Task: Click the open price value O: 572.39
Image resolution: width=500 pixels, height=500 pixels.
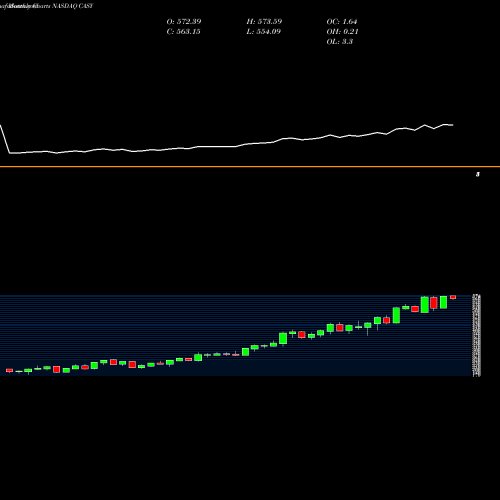Action: click(184, 22)
